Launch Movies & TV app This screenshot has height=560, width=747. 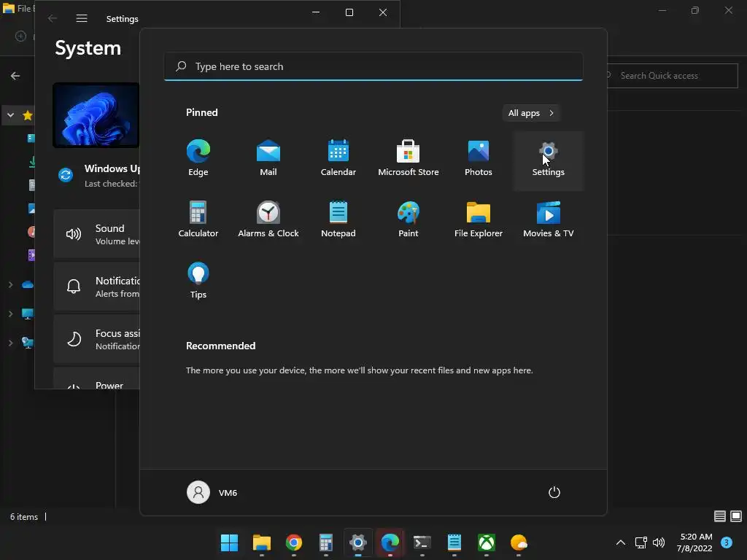click(549, 219)
